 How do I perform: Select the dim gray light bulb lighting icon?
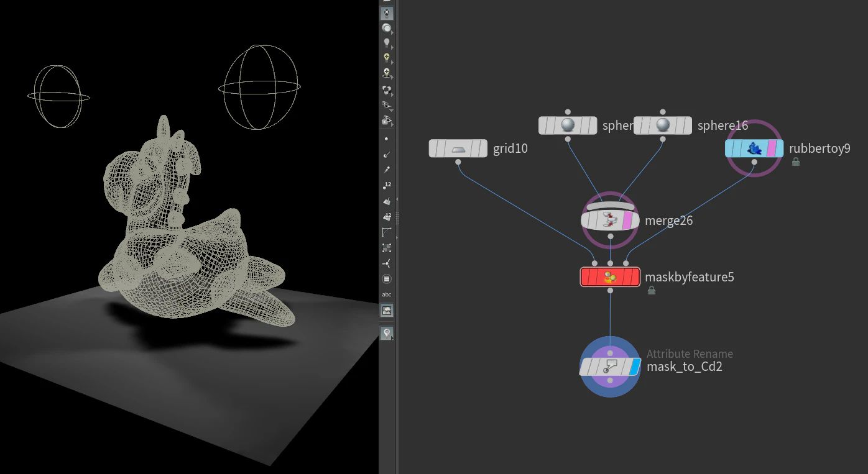387,43
